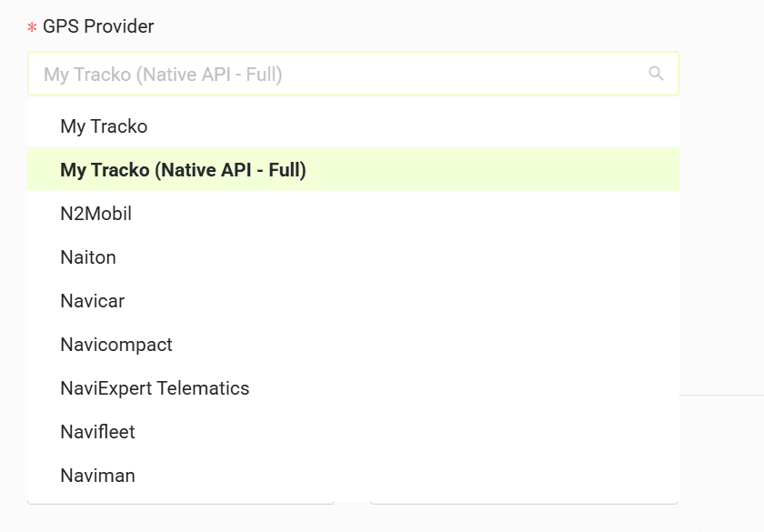Screen dimensions: 764x532
Task: Click empty space above the GPS Provider label
Action: coord(341,7)
